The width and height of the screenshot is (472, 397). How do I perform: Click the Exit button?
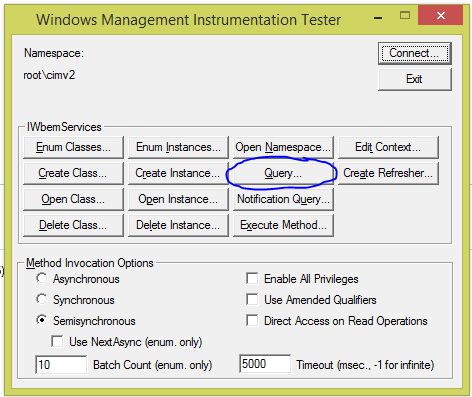pos(415,79)
